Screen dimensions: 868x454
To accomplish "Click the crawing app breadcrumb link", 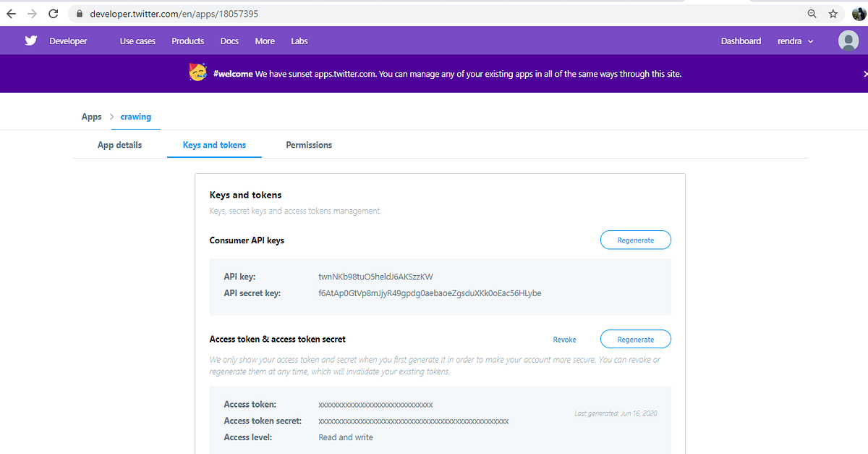I will coord(135,117).
